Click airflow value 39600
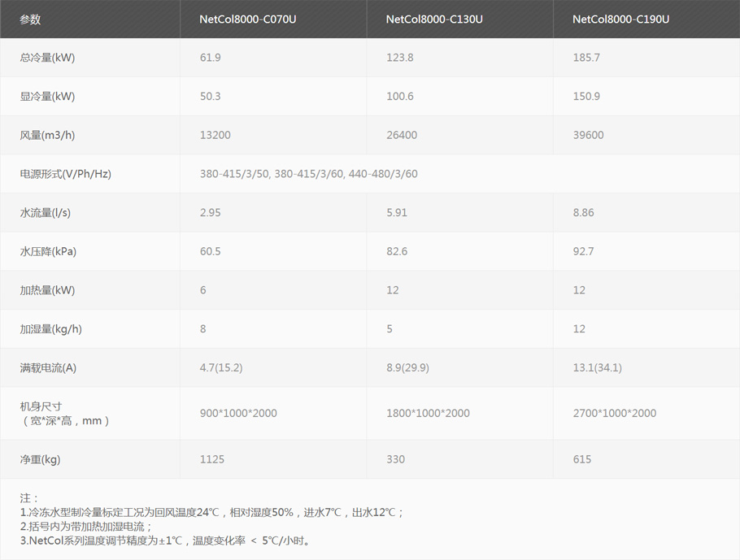740x560 pixels. (588, 135)
